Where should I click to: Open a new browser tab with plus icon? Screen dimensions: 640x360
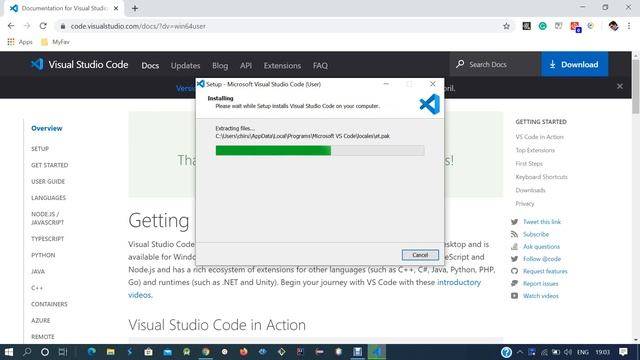(x=135, y=8)
